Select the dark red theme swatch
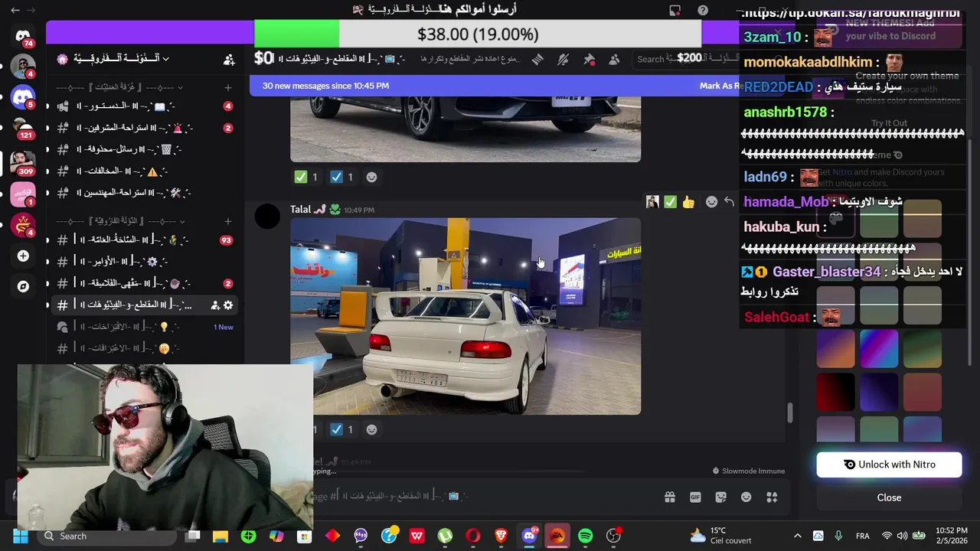This screenshot has height=551, width=980. [835, 393]
